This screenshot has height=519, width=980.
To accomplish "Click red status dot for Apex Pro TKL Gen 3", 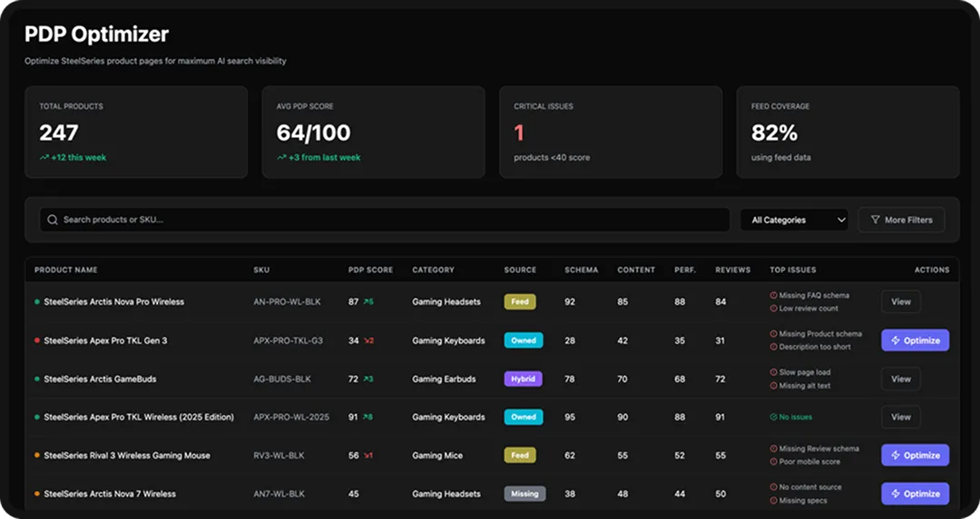I will pos(37,340).
